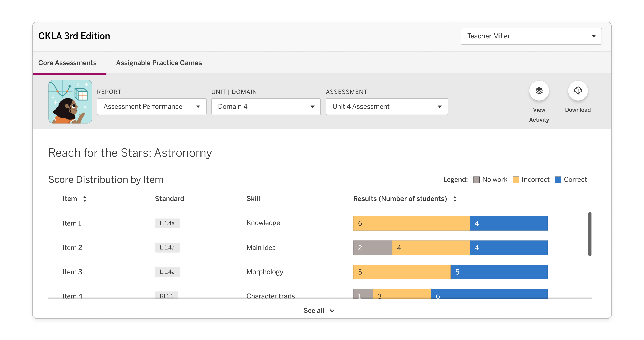Toggle the Incorrect legend swatch

click(516, 179)
